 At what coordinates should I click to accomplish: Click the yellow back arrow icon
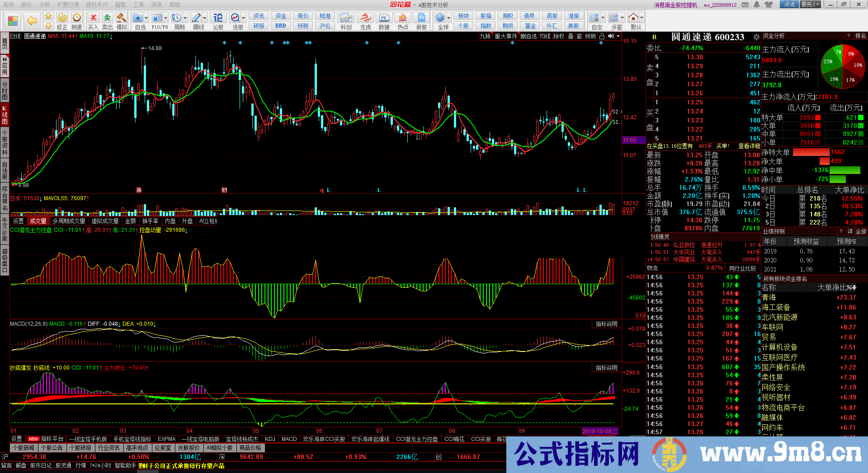click(x=32, y=20)
